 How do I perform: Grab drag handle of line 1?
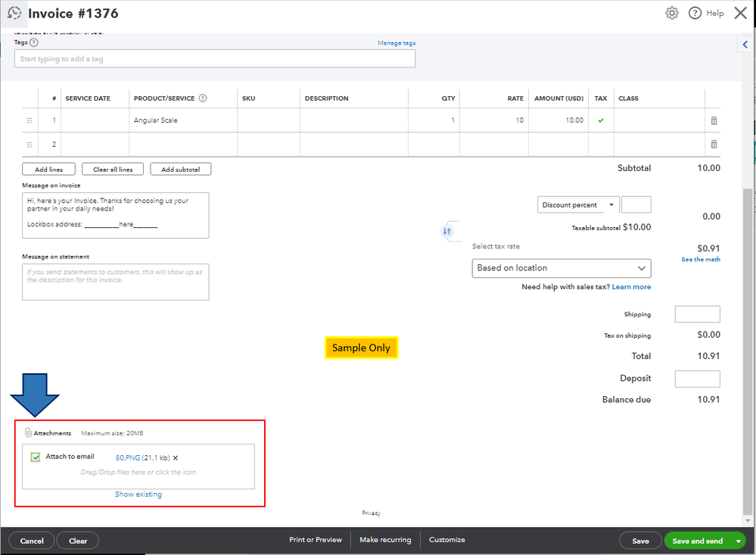(30, 120)
